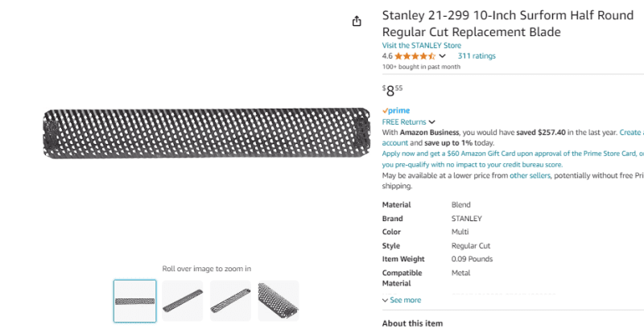Open the ratings breakdown chevron beside the stars

click(x=443, y=56)
